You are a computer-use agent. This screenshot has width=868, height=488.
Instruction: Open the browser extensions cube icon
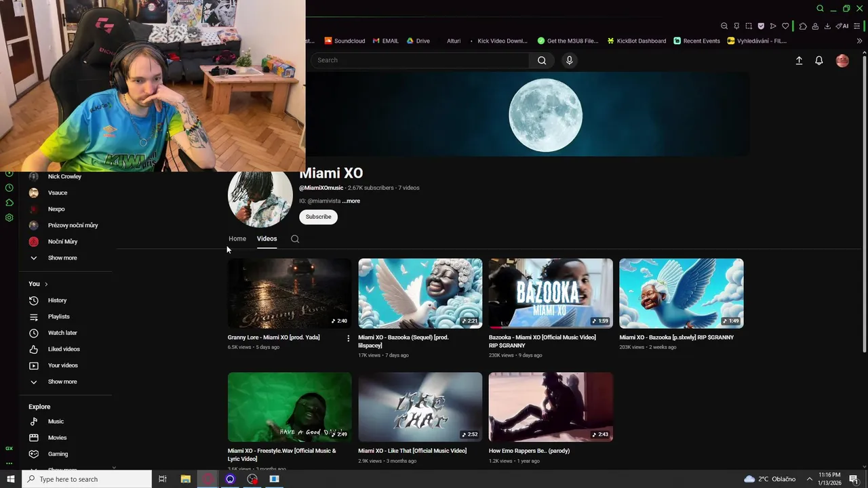point(803,26)
